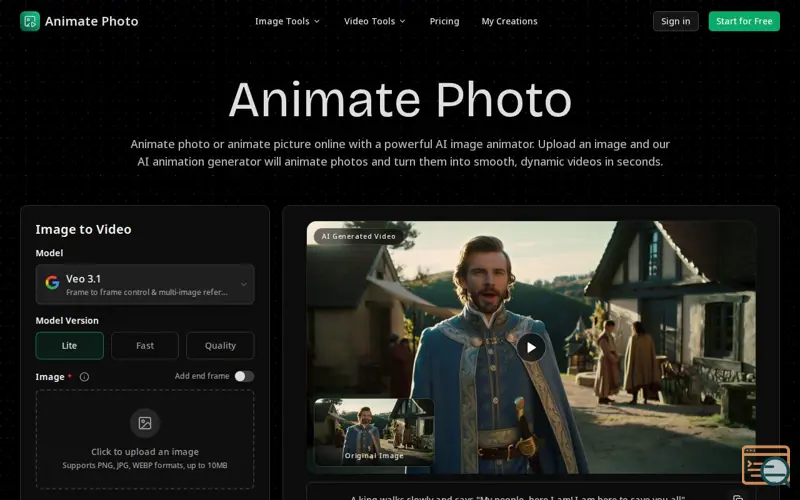800x500 pixels.
Task: Click the Image to Video heading
Action: 83,230
